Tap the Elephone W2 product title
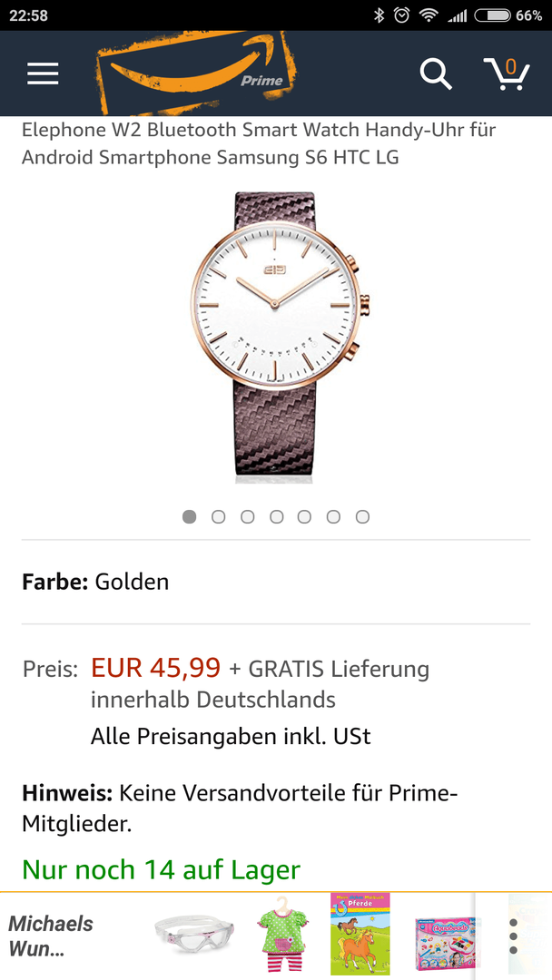 (259, 143)
